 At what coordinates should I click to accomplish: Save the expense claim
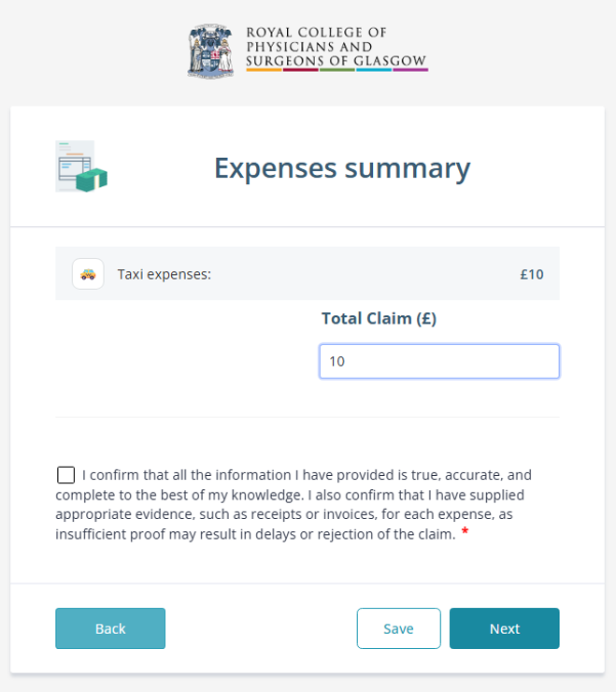pos(399,628)
